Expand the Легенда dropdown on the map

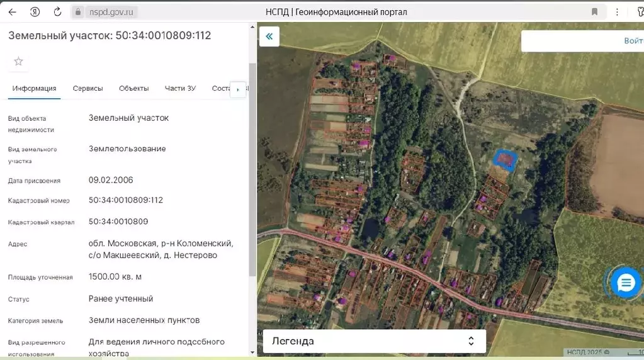click(374, 341)
